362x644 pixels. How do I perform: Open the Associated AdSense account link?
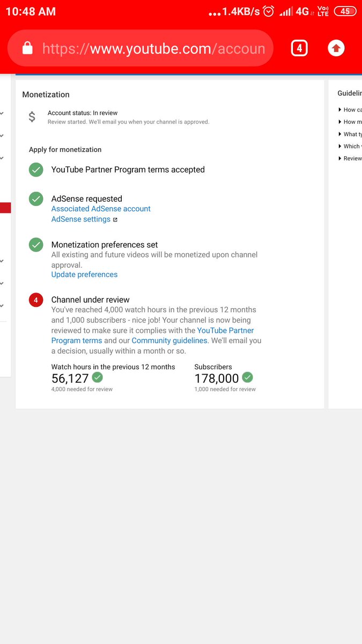pos(101,209)
